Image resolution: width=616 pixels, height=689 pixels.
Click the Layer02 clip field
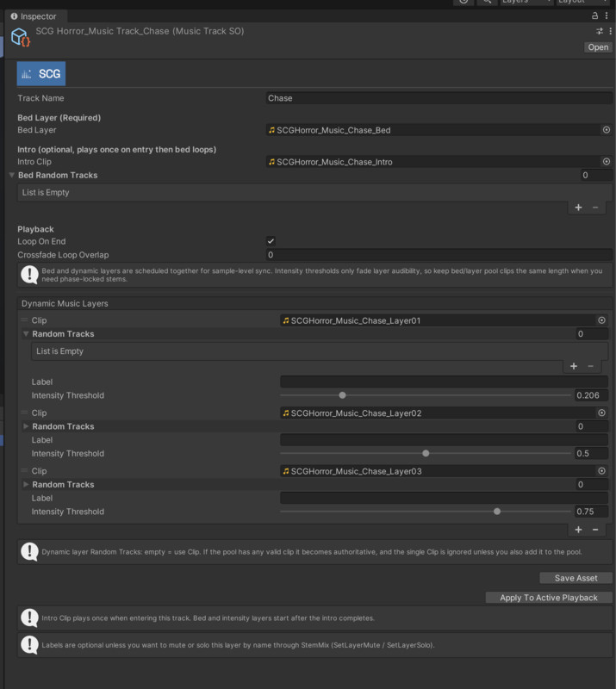tap(438, 413)
